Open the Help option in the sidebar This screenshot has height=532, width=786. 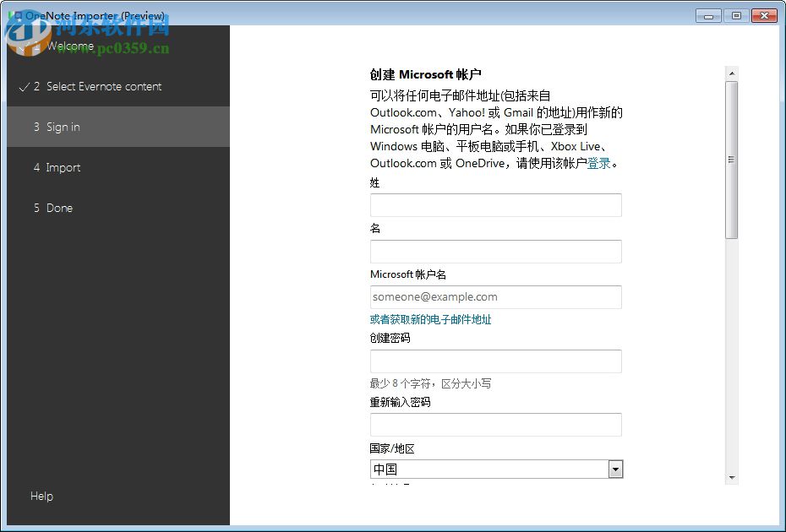(41, 496)
